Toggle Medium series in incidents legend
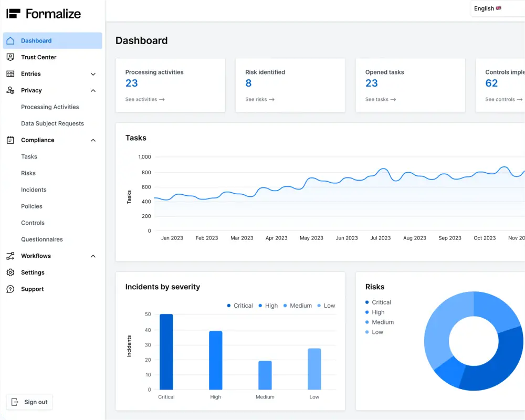525x420 pixels. coord(297,306)
